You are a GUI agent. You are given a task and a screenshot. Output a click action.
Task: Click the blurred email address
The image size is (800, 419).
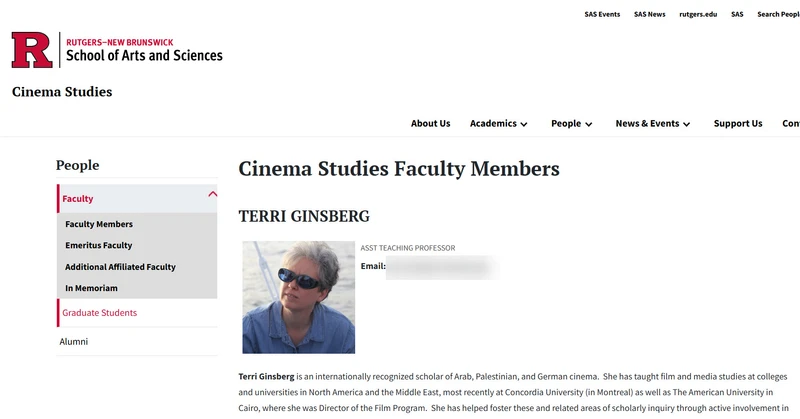(442, 267)
